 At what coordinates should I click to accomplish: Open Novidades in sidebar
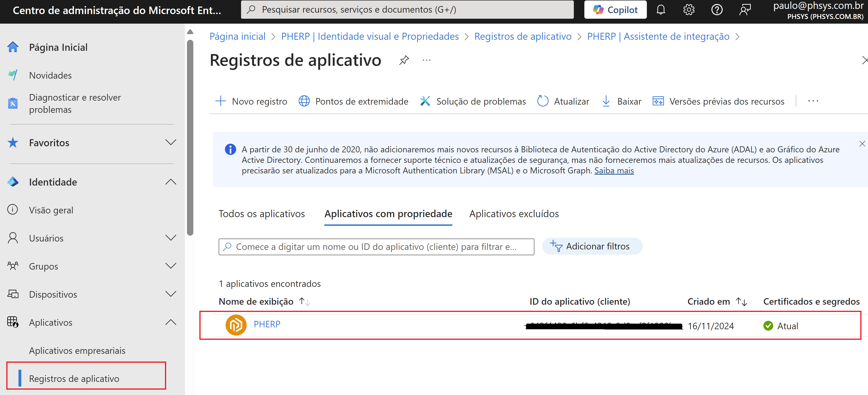click(x=50, y=76)
